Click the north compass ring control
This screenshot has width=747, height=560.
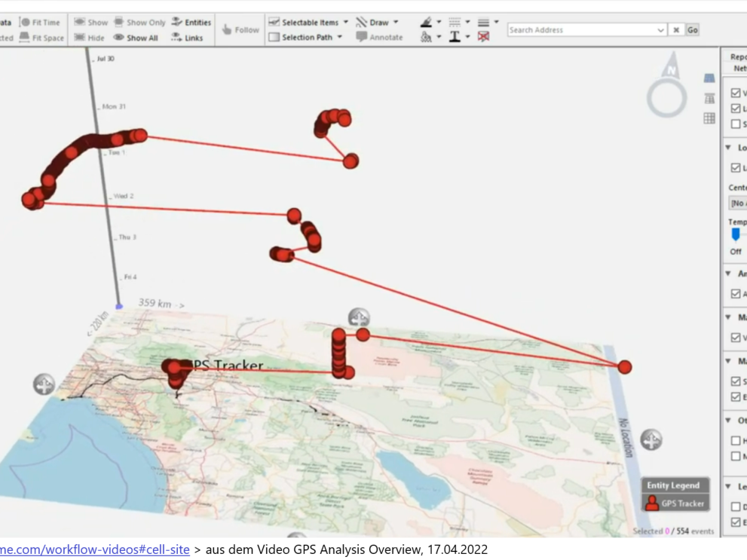point(667,97)
